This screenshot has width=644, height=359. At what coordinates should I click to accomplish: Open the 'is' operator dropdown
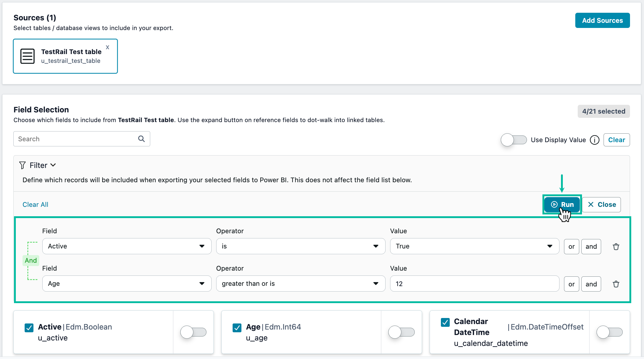[x=301, y=246]
